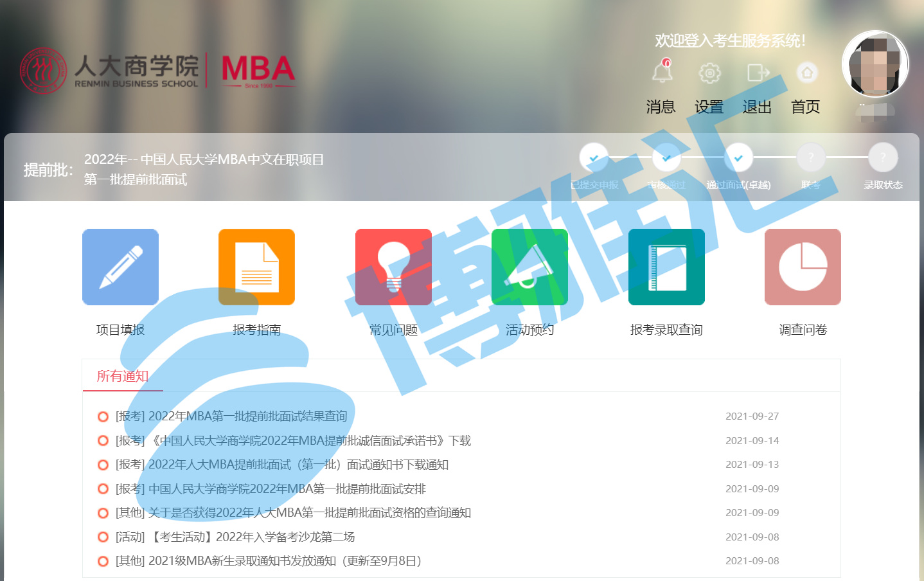Screen dimensions: 924x581
Task: Open notice 2022年入学备考沙龙第二场
Action: (235, 537)
